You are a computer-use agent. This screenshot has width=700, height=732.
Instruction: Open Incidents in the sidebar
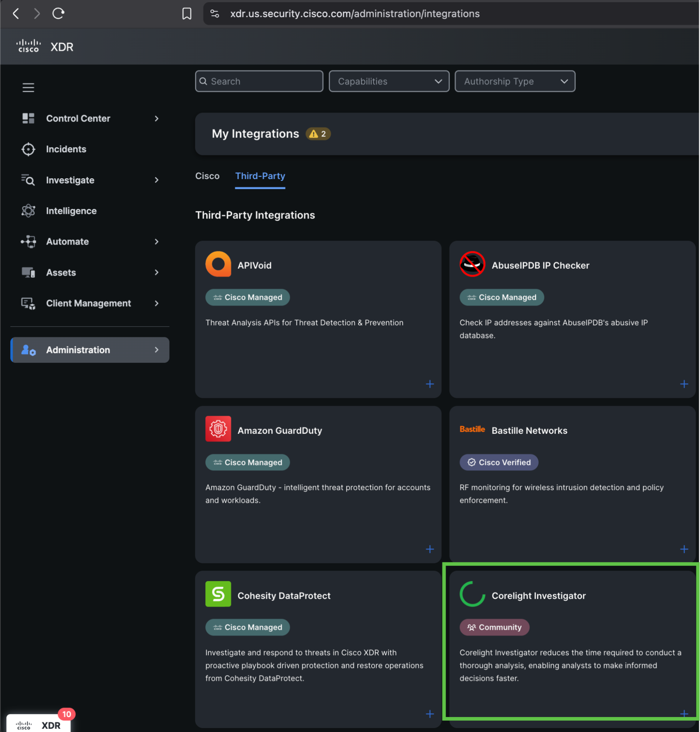coord(66,149)
